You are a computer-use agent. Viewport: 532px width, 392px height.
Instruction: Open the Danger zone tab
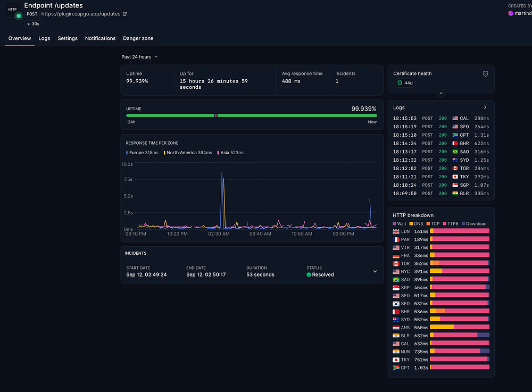click(138, 38)
